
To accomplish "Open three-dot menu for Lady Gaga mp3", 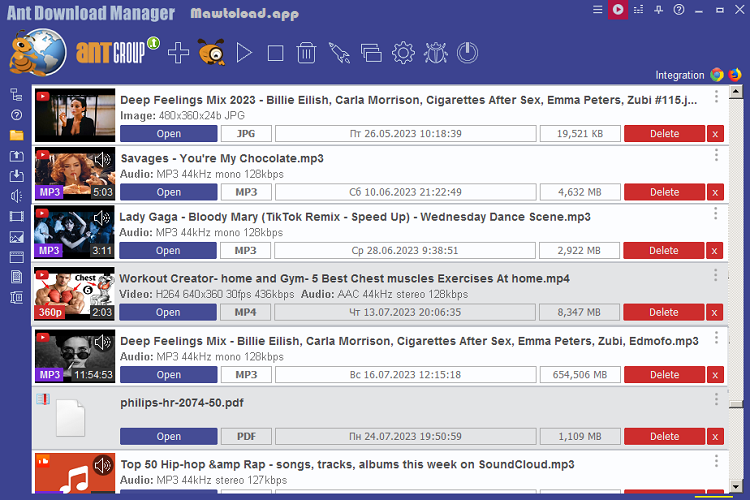I will [716, 213].
